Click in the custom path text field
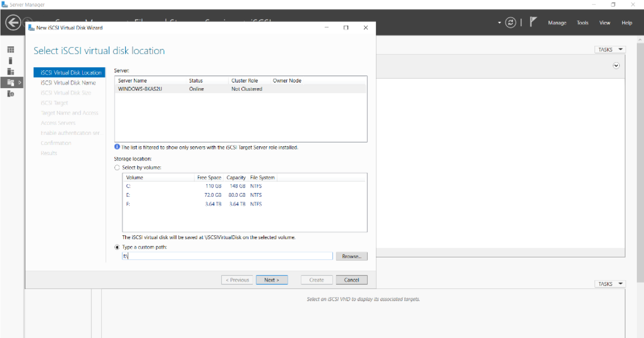The width and height of the screenshot is (644, 338). 227,256
